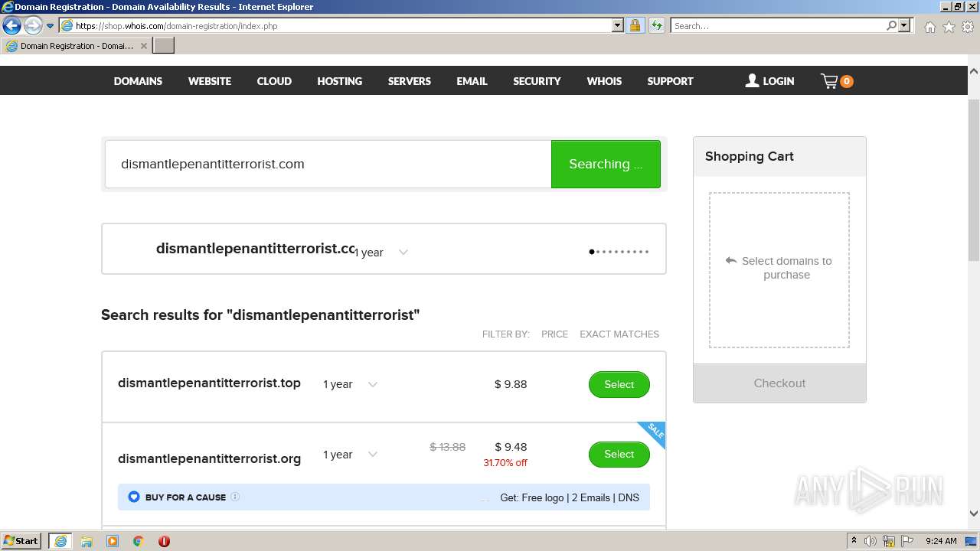Click the LOGIN link

pos(779,81)
